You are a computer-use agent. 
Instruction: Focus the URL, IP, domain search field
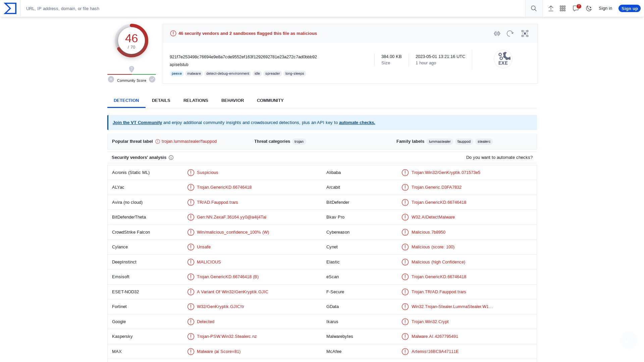(x=272, y=8)
